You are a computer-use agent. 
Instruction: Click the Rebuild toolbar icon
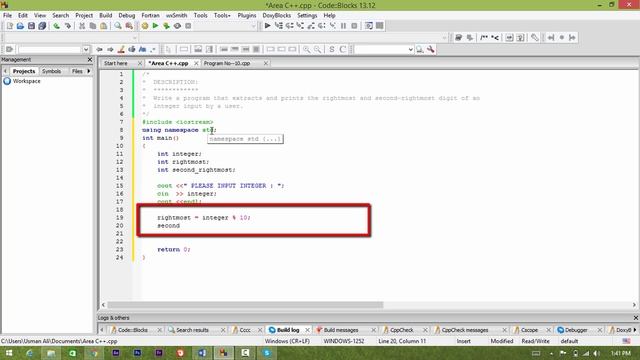click(177, 26)
